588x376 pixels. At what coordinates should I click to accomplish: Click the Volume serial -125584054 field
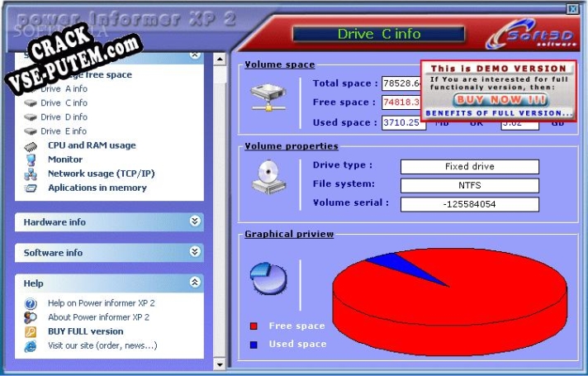[470, 204]
